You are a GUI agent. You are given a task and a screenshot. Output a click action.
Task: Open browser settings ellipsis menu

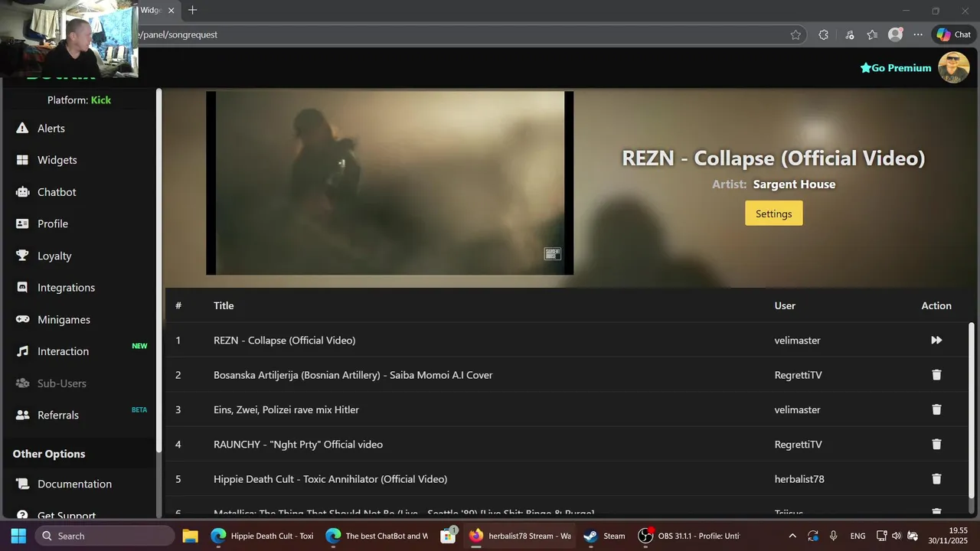(x=918, y=34)
